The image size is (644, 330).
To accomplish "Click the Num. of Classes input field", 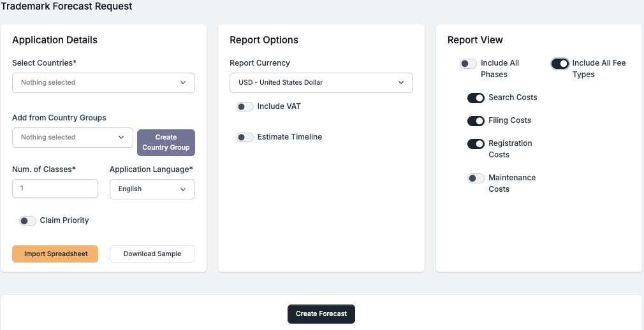I will [55, 189].
